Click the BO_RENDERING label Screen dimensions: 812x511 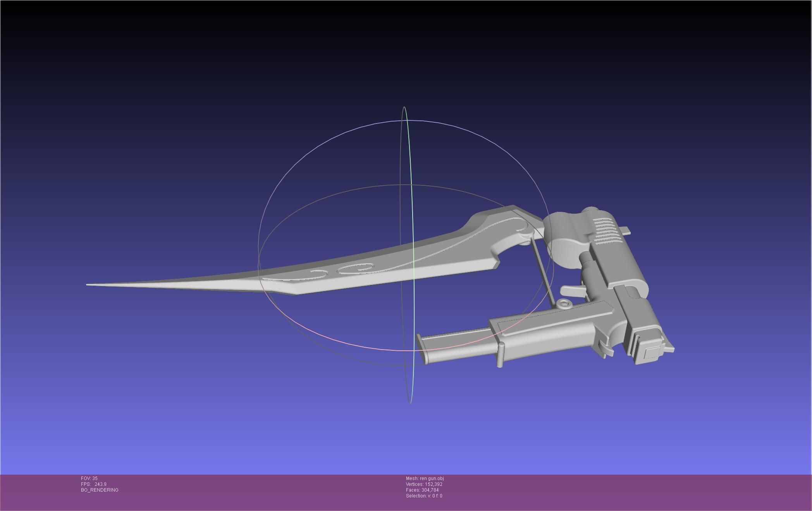100,490
